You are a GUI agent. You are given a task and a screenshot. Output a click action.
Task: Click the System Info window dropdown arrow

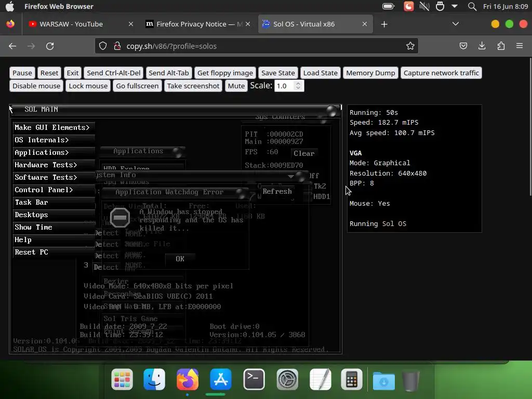coord(291,176)
